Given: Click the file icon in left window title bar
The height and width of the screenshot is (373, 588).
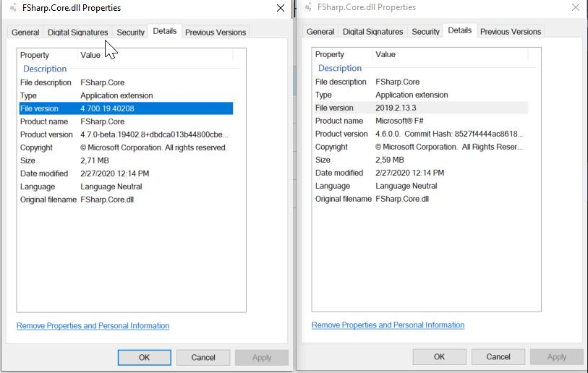Looking at the screenshot, I should (13, 7).
